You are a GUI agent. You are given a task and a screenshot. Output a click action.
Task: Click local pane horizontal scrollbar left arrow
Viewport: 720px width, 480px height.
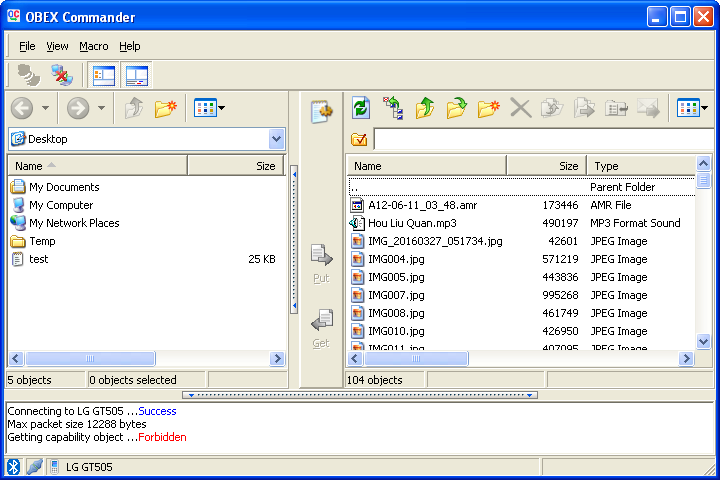click(x=16, y=358)
